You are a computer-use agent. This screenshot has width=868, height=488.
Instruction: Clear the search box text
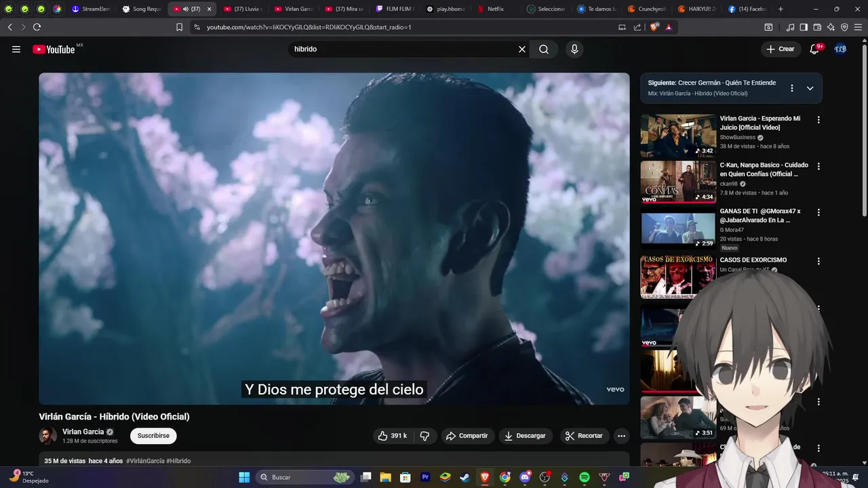tap(522, 49)
